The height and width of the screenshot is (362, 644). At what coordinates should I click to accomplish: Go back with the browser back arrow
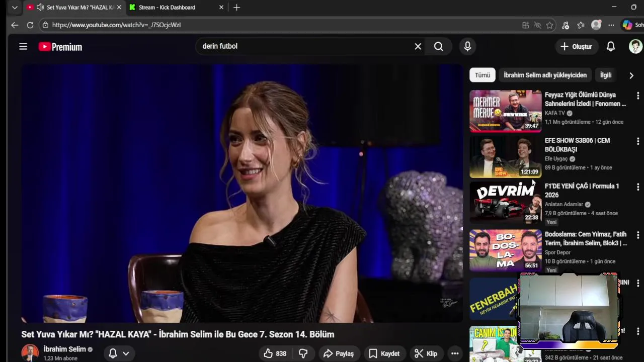tap(15, 25)
